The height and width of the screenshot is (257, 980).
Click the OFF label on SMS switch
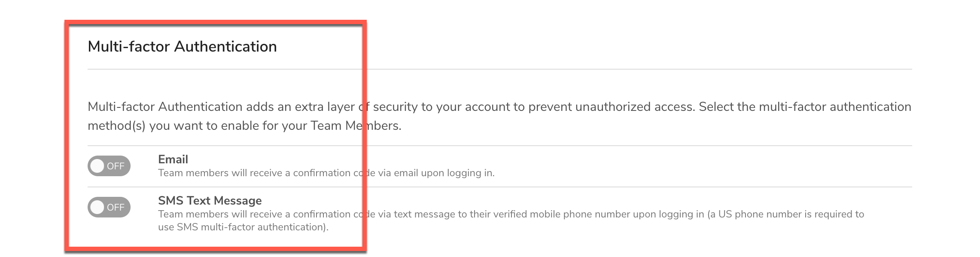116,208
